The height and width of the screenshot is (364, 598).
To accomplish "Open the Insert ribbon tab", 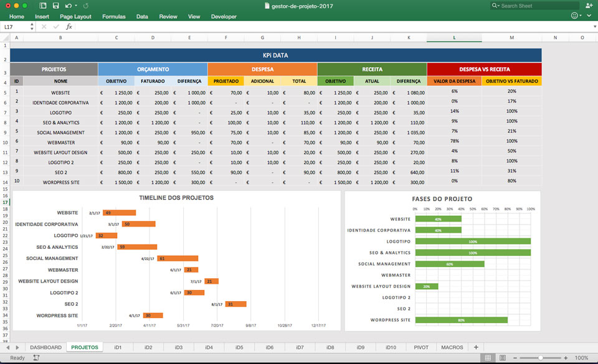I will pyautogui.click(x=42, y=16).
